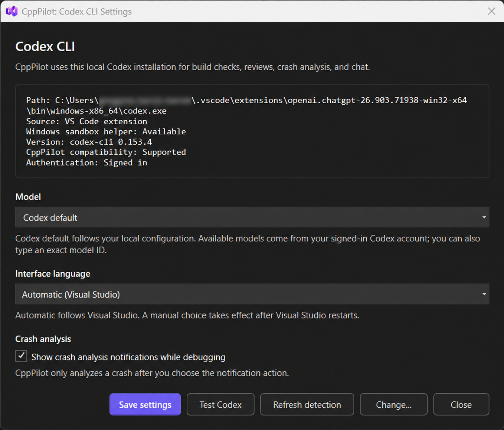Click 'Windows sandbox helper: Available' line
The image size is (504, 430).
pos(106,131)
